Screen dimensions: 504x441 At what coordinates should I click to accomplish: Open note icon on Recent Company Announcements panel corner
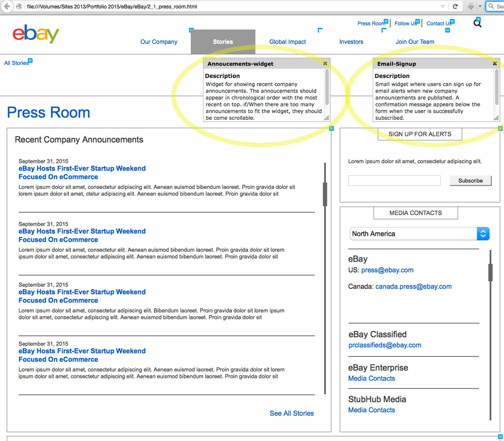click(332, 128)
